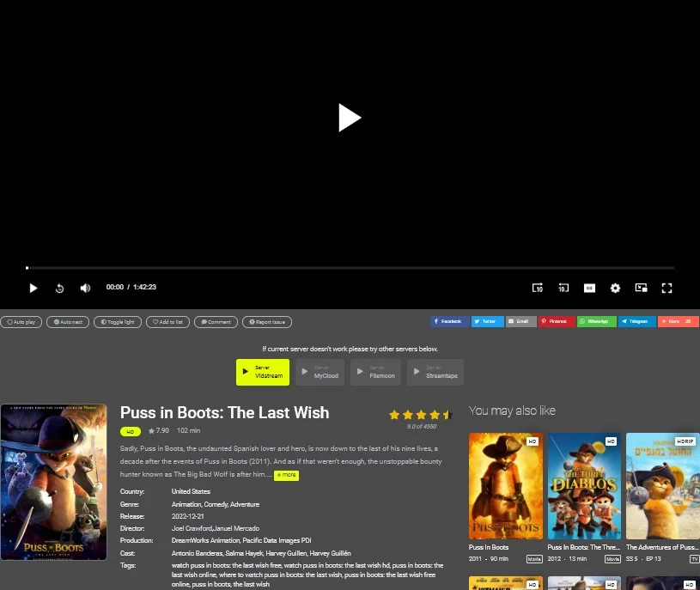
Task: Restart the video with the replay icon
Action: click(x=59, y=289)
